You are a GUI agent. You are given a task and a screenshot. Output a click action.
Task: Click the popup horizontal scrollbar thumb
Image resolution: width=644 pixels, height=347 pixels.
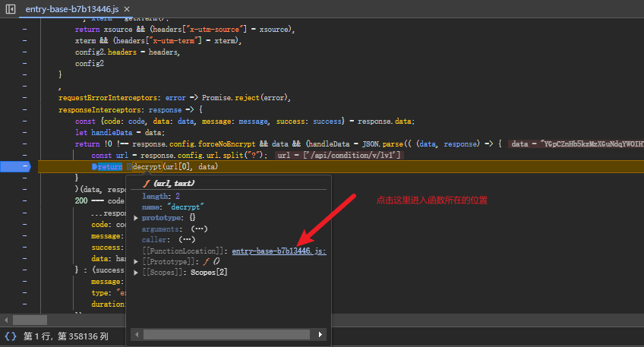pos(226,335)
